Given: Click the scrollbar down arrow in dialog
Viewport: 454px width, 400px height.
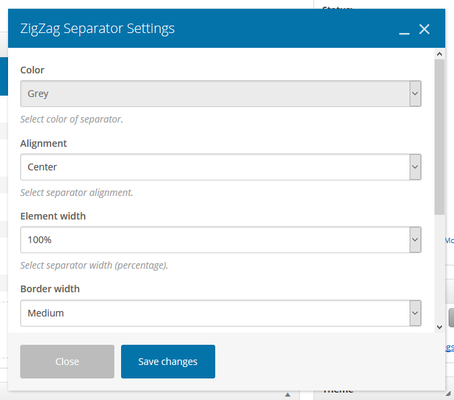Looking at the screenshot, I should [x=439, y=327].
